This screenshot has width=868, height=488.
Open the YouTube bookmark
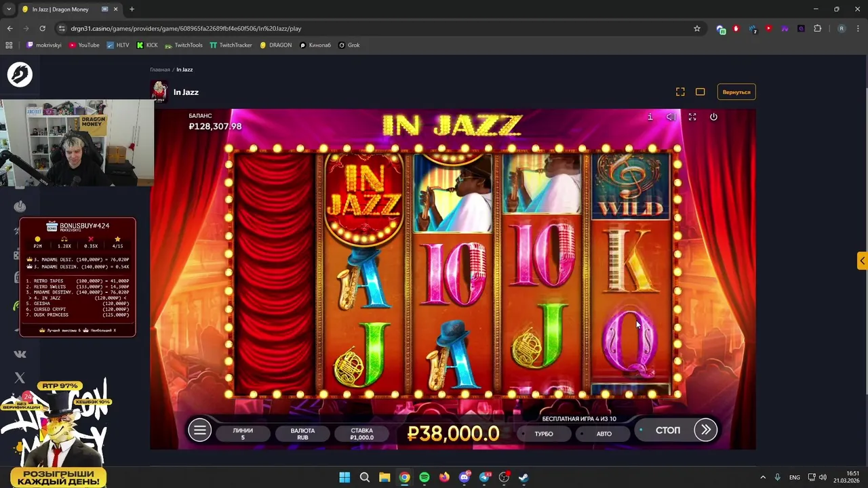(84, 45)
